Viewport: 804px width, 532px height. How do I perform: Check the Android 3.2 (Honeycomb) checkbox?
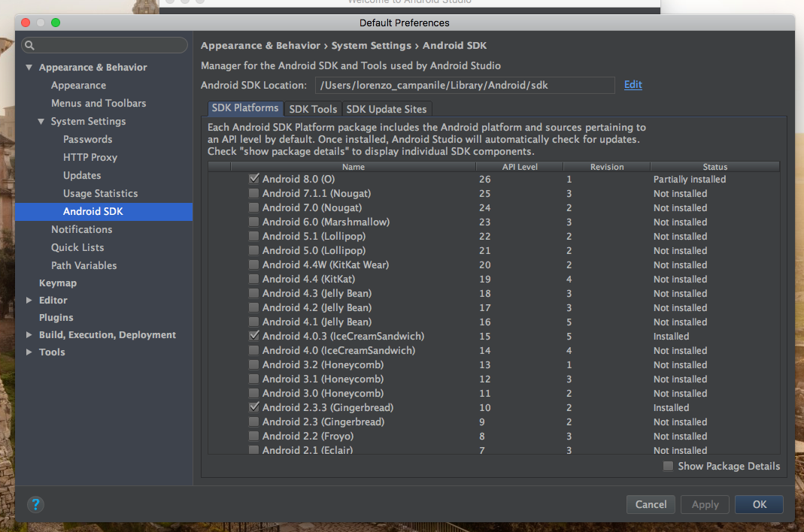pyautogui.click(x=253, y=365)
